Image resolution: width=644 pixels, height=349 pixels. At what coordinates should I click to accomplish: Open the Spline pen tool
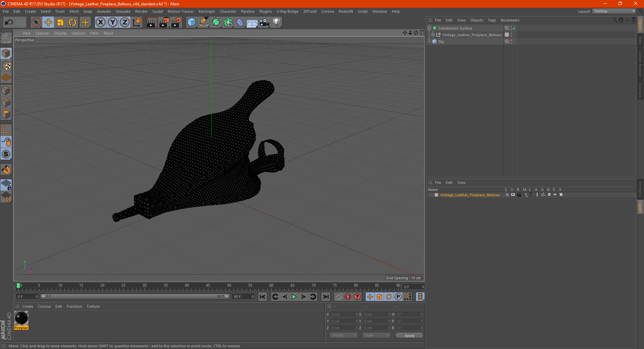[x=204, y=22]
